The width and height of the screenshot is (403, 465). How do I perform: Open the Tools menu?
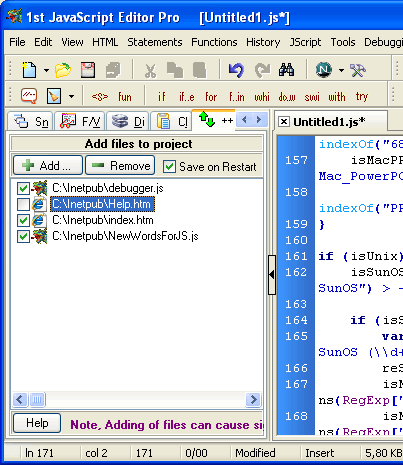pyautogui.click(x=343, y=42)
